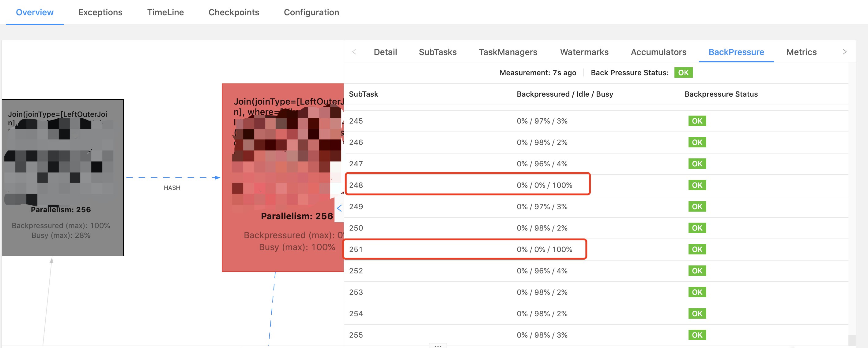Screen dimensions: 868x348
Task: Switch to the TimeLine tab
Action: (x=165, y=13)
